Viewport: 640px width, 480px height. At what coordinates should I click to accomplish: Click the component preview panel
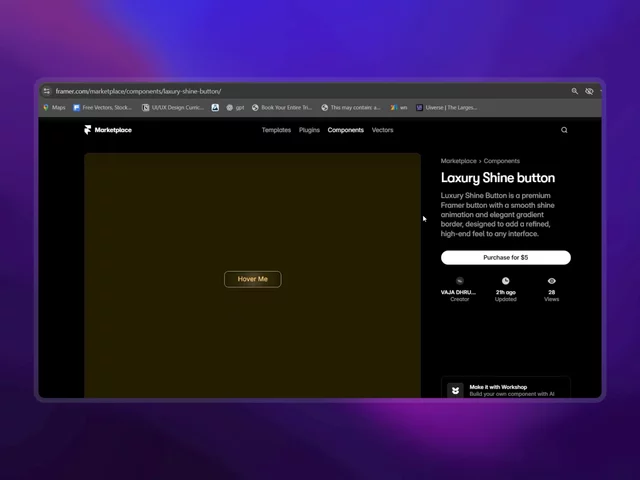[252, 276]
